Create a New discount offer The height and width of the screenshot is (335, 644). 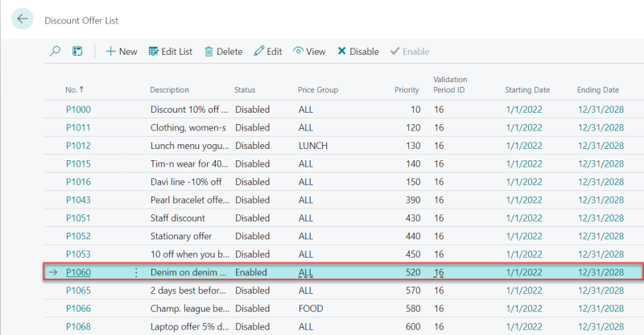click(x=122, y=52)
